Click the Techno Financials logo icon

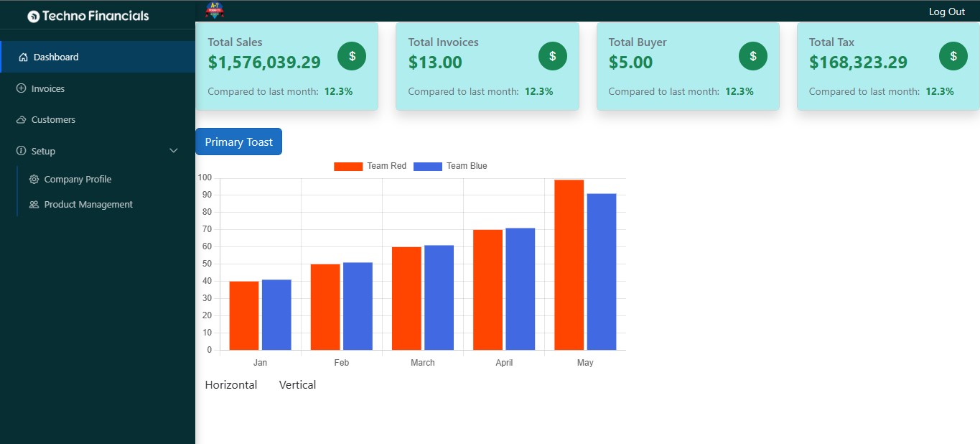pyautogui.click(x=33, y=16)
